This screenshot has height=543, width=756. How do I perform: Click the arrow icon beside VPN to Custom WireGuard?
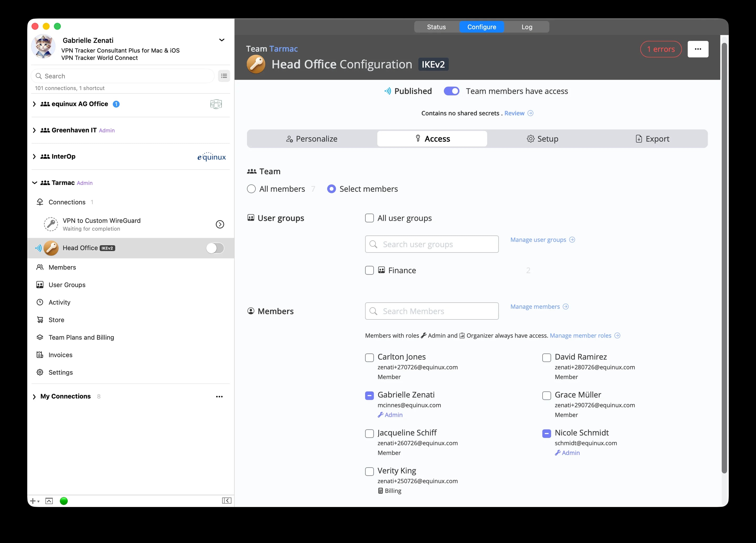(220, 224)
